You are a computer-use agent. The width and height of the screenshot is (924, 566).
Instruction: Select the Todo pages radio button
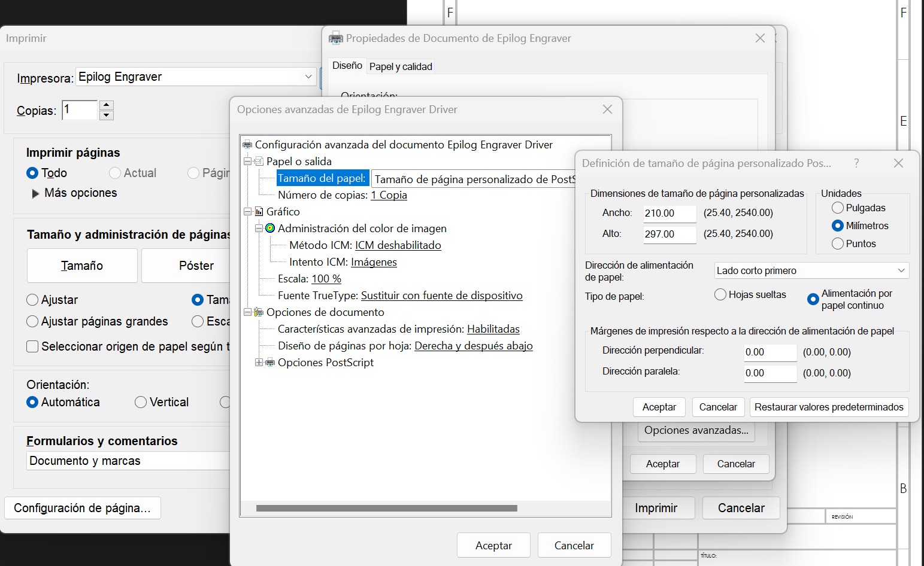pos(32,173)
